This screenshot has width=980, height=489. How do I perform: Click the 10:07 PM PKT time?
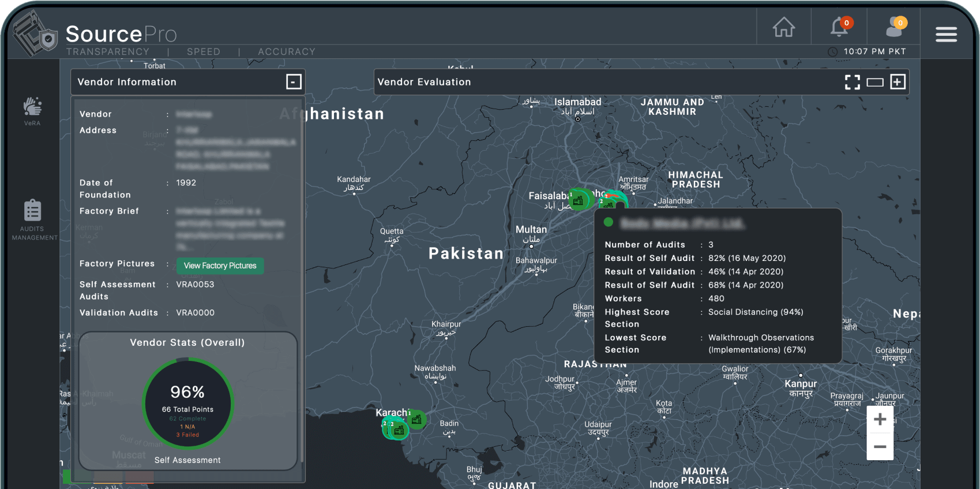874,52
